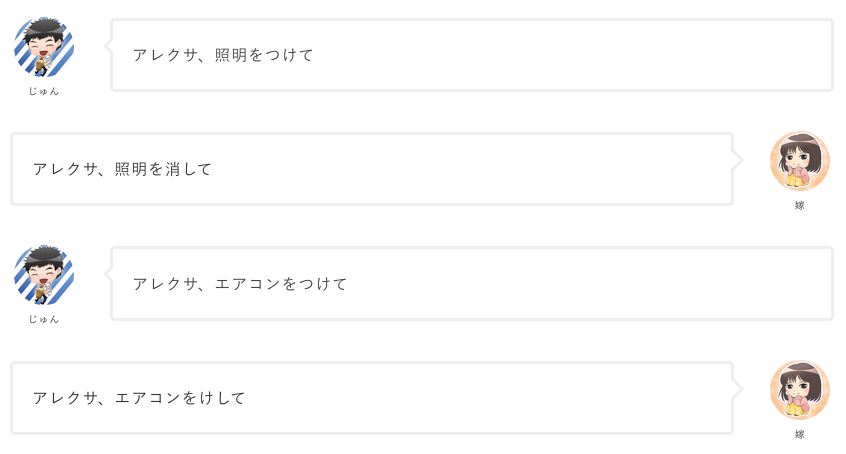Click the text 「アレクサ、照明をつけて」
The height and width of the screenshot is (454, 846).
(x=223, y=55)
